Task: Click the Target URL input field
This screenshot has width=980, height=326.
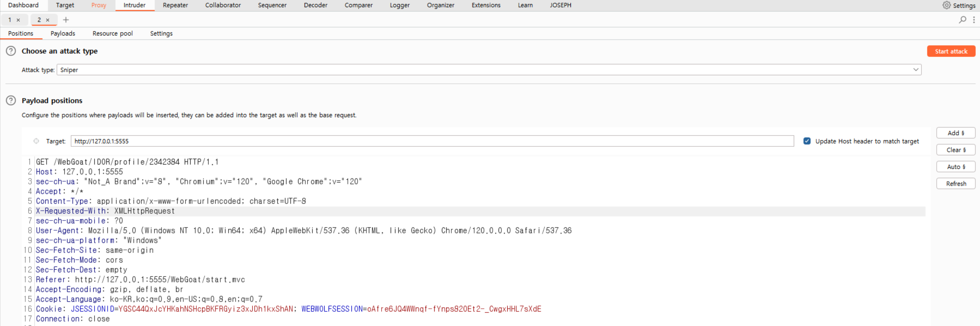Action: pyautogui.click(x=432, y=141)
